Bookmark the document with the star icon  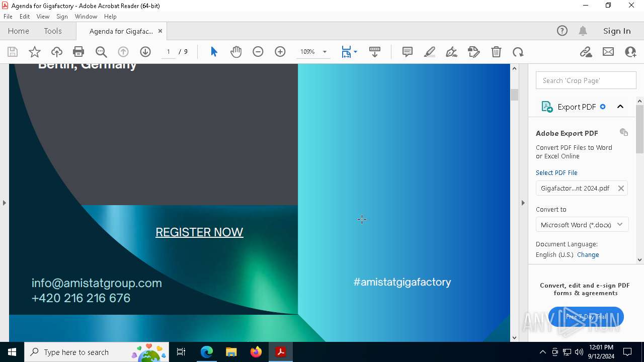(35, 52)
